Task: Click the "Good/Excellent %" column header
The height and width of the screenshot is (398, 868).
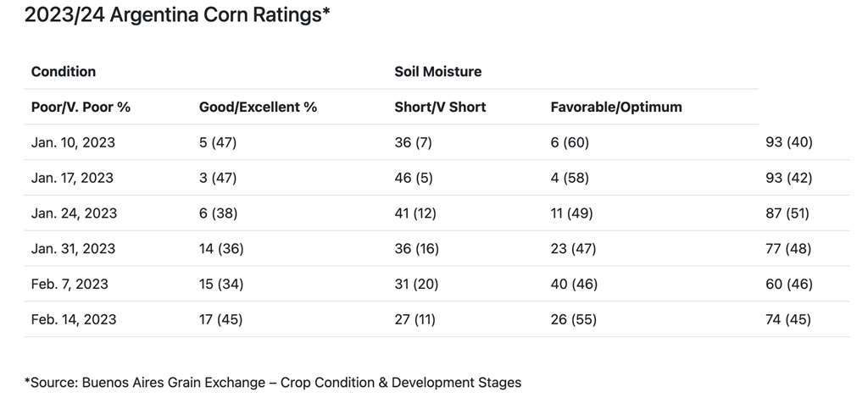Action: 258,107
